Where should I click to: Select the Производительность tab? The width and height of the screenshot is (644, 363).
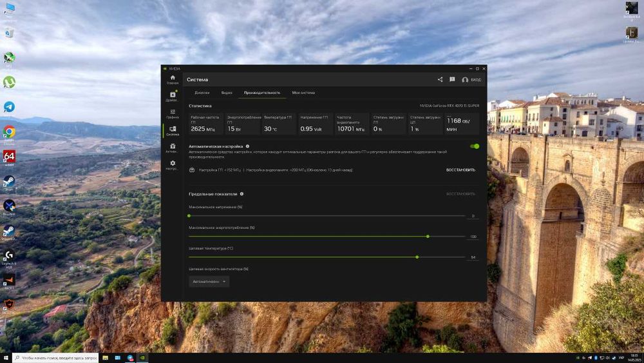[262, 92]
